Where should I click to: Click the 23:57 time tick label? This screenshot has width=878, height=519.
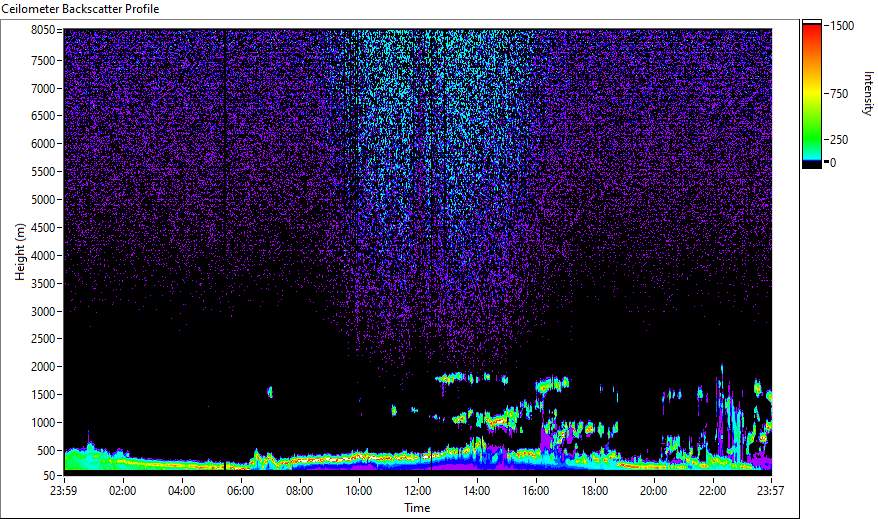point(770,491)
